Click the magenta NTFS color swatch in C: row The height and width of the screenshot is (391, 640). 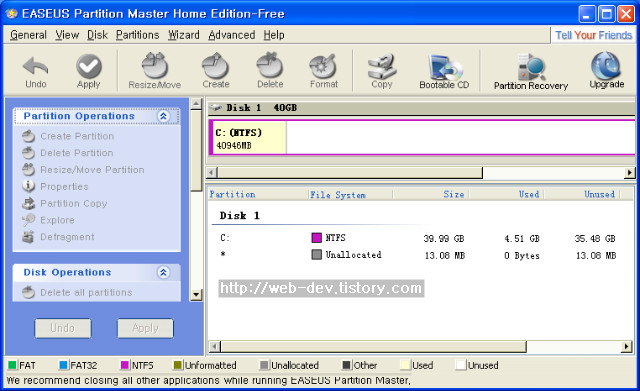point(316,238)
